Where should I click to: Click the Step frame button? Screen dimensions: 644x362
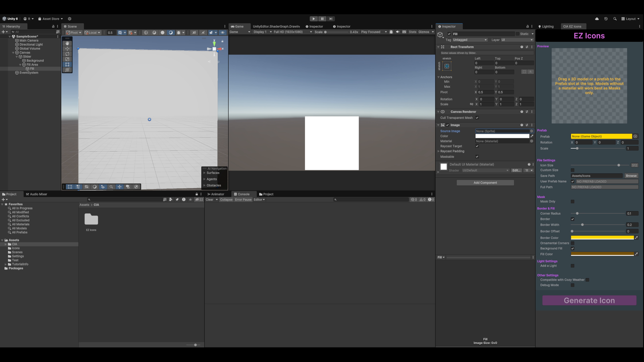tap(331, 19)
